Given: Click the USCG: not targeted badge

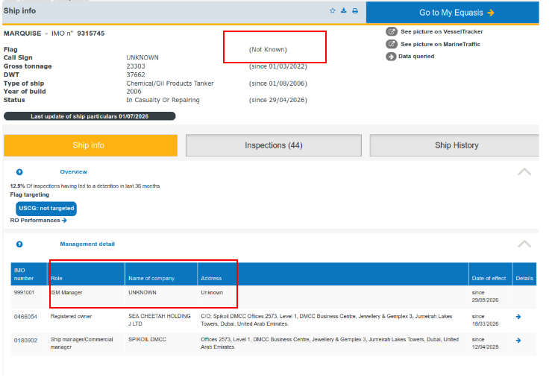Looking at the screenshot, I should pyautogui.click(x=46, y=209).
